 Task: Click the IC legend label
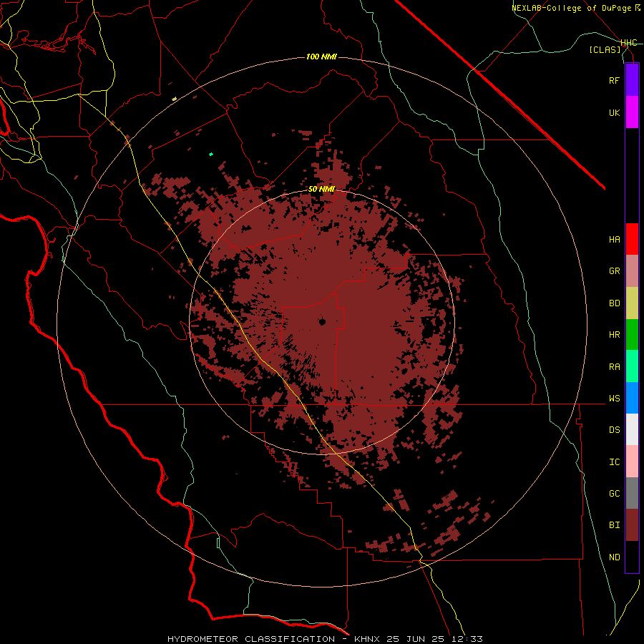614,462
